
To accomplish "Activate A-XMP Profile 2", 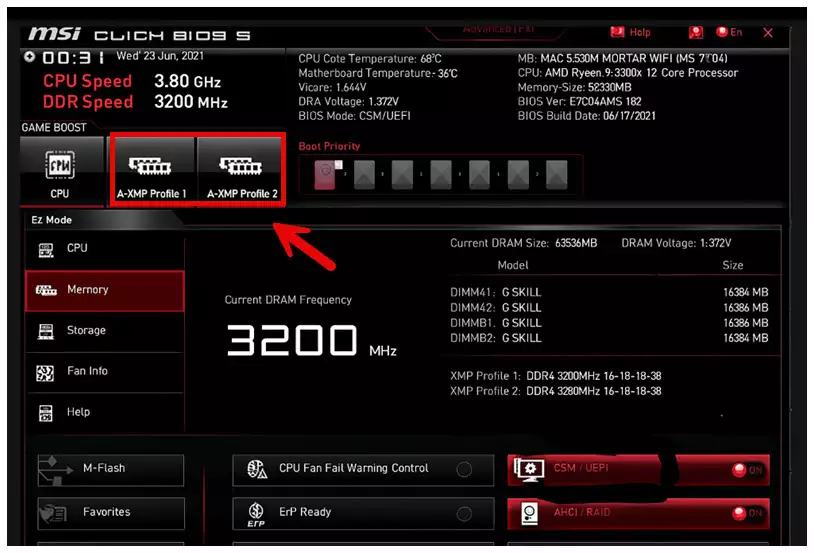I will coord(241,171).
